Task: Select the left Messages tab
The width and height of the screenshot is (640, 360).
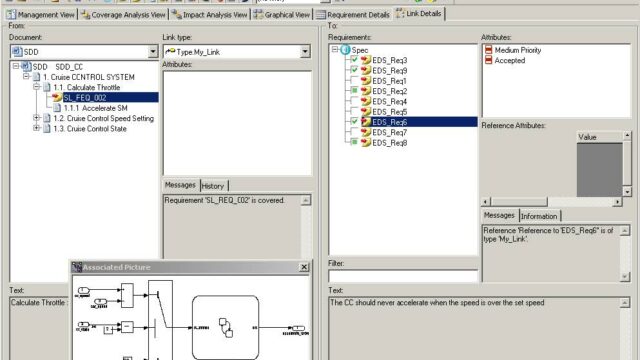Action: tap(180, 185)
